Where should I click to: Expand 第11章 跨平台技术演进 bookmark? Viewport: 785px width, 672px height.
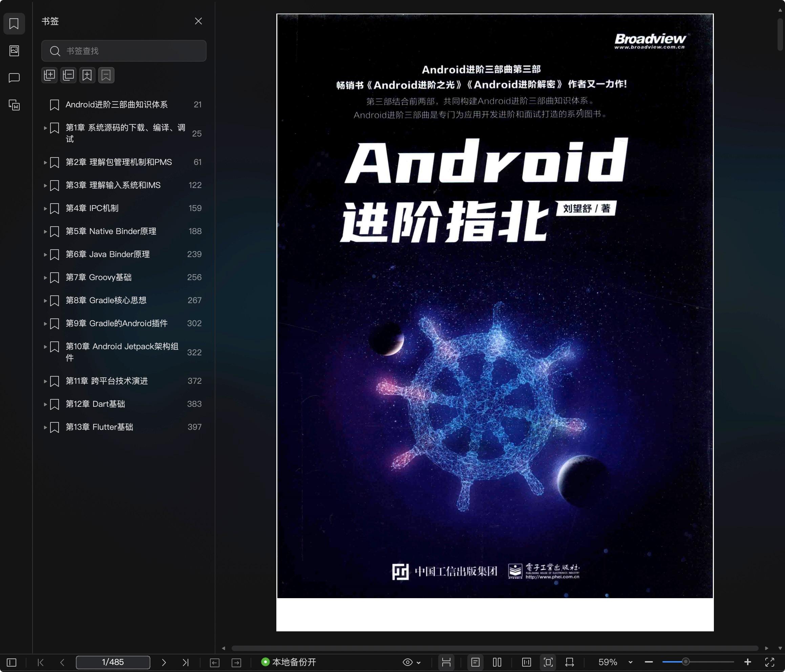[45, 381]
